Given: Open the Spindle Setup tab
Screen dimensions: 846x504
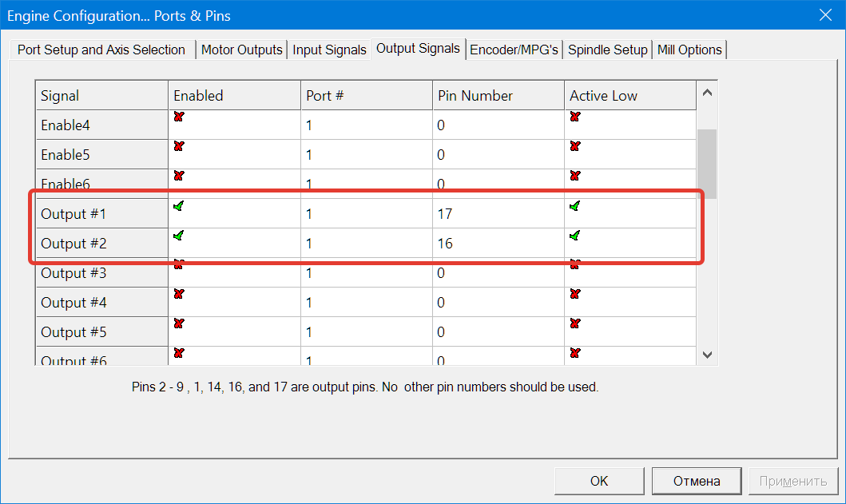Looking at the screenshot, I should 607,50.
